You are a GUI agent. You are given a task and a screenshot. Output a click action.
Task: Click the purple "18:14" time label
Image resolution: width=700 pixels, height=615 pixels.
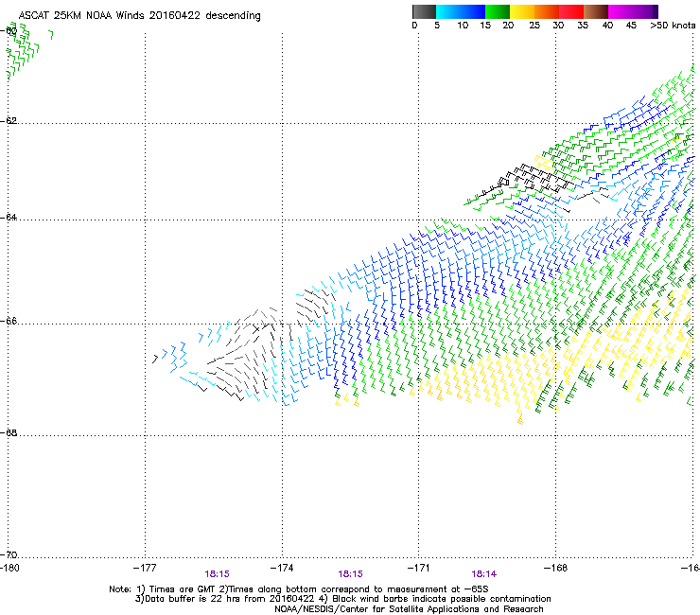coord(484,574)
